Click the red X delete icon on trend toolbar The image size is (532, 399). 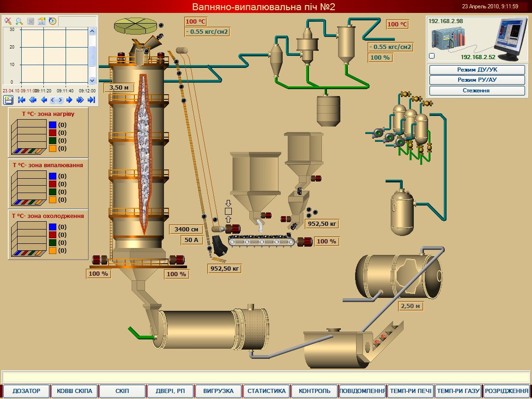point(8,21)
